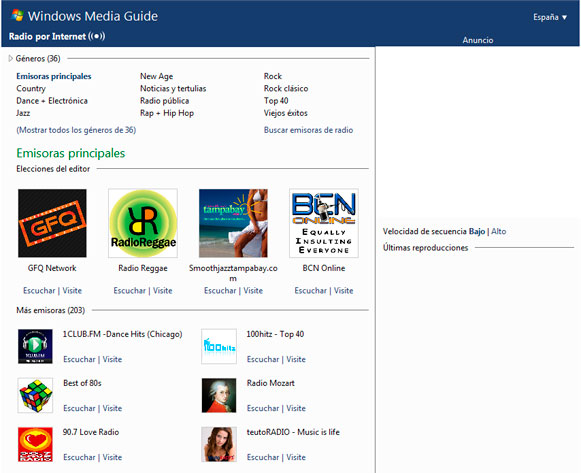
Task: Select the Emisoras principales genre
Action: coord(54,76)
